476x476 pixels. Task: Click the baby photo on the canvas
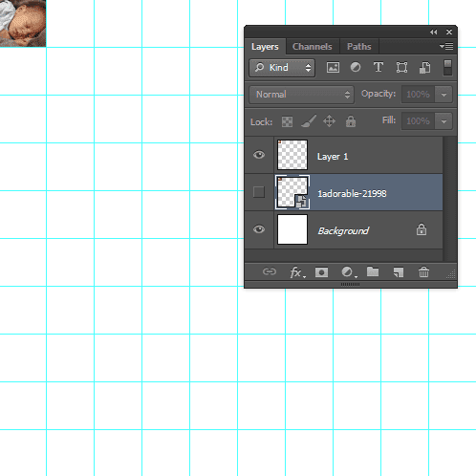pyautogui.click(x=23, y=23)
